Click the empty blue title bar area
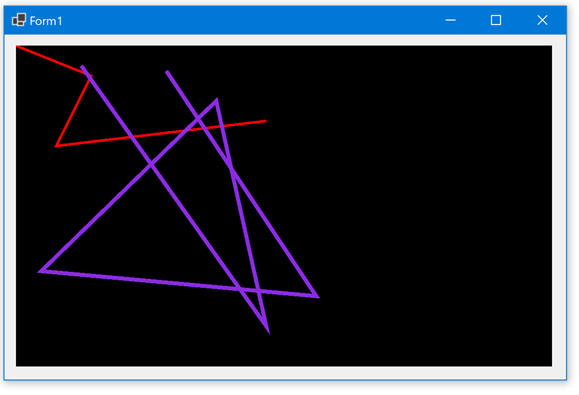 pos(251,20)
